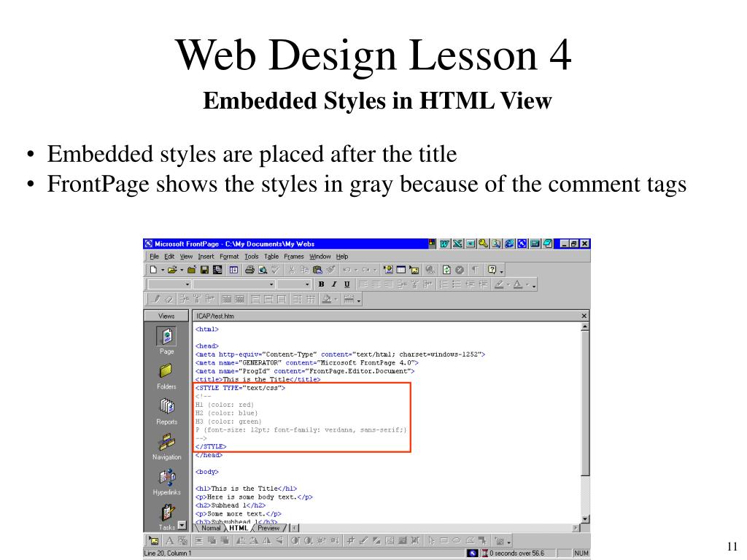The image size is (747, 560).
Task: Click the Paste clipboard icon
Action: [x=317, y=270]
